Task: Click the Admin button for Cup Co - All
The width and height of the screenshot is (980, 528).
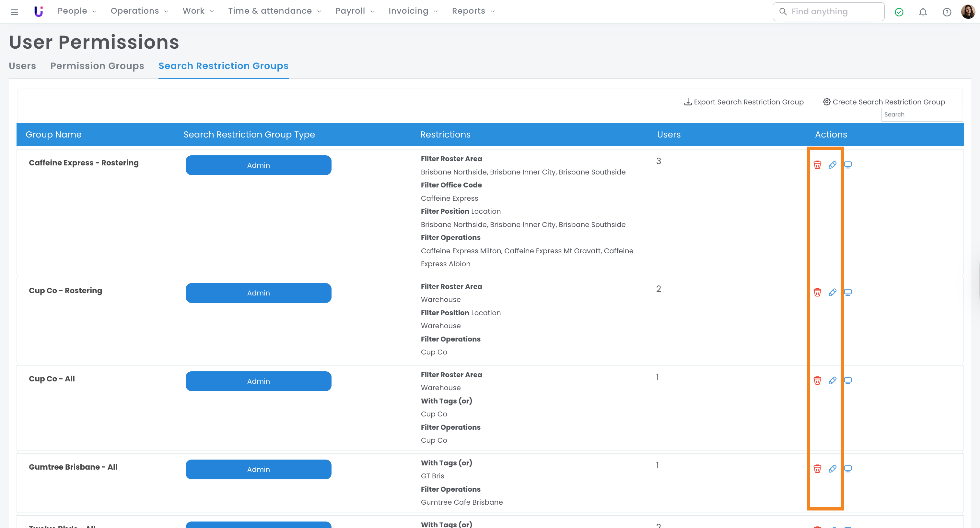Action: coord(258,381)
